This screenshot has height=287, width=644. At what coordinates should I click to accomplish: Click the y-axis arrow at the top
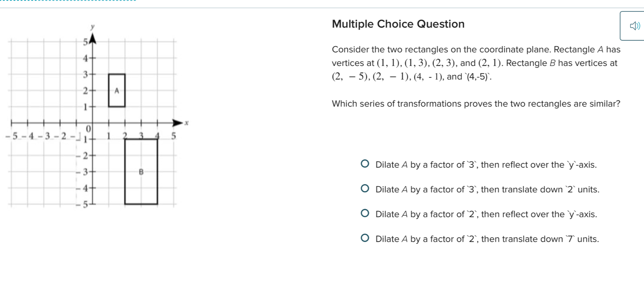pos(92,39)
